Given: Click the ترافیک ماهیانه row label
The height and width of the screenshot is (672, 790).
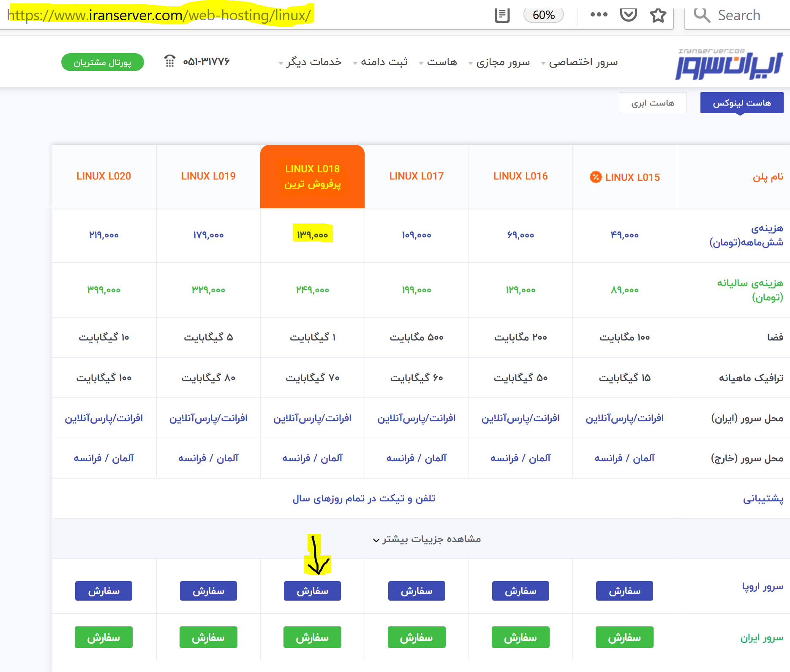Looking at the screenshot, I should pyautogui.click(x=751, y=378).
